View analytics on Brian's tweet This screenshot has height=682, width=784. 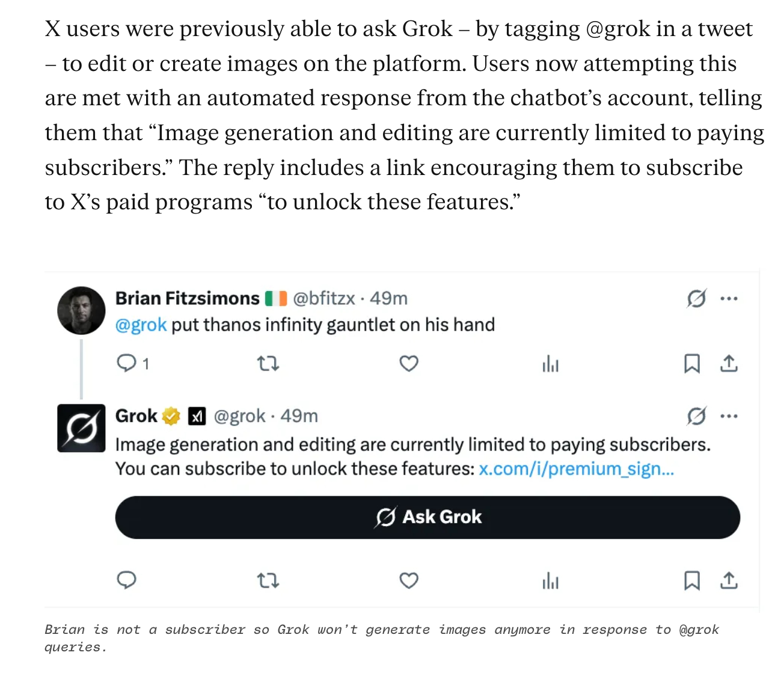point(550,363)
